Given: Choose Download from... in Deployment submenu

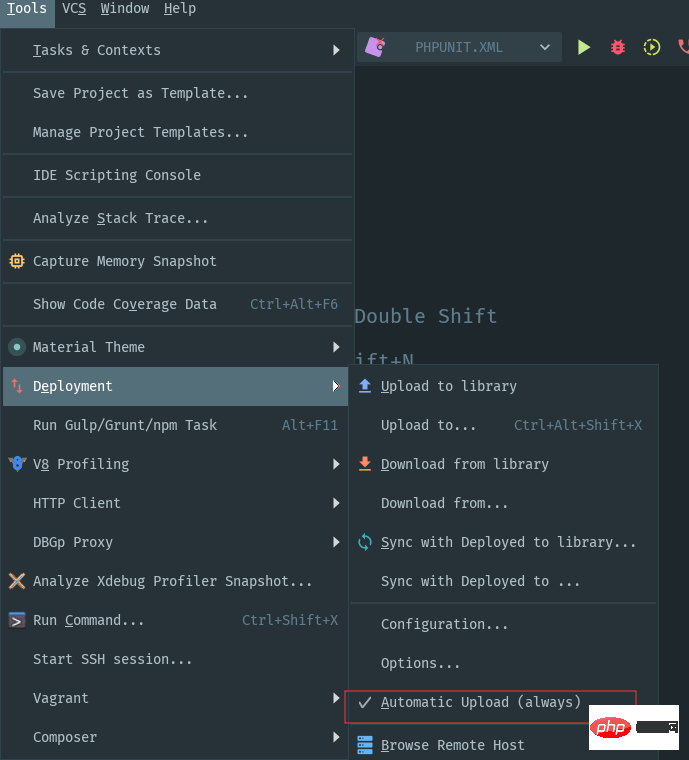Looking at the screenshot, I should click(504, 503).
